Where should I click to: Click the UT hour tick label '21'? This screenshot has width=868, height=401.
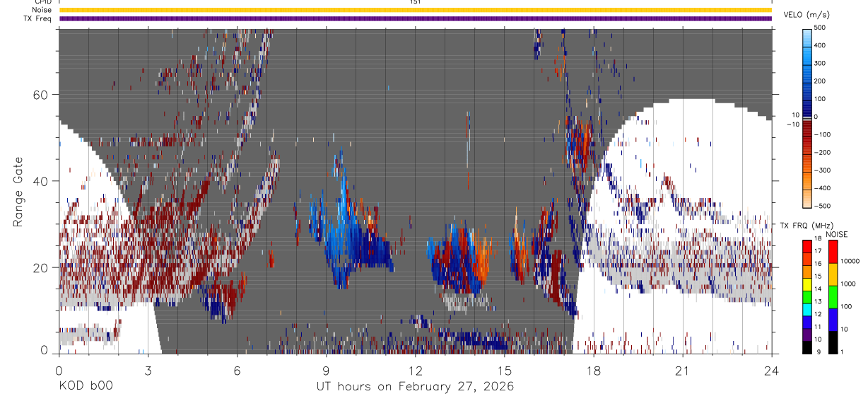tap(682, 371)
